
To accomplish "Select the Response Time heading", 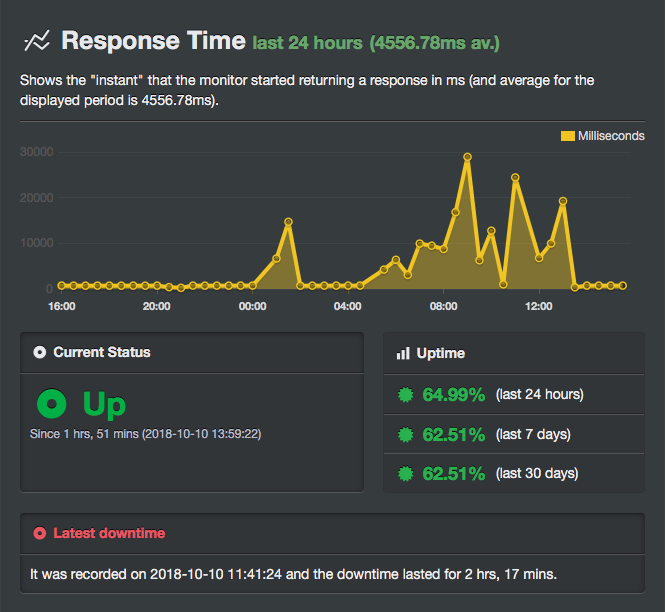I will tap(153, 41).
